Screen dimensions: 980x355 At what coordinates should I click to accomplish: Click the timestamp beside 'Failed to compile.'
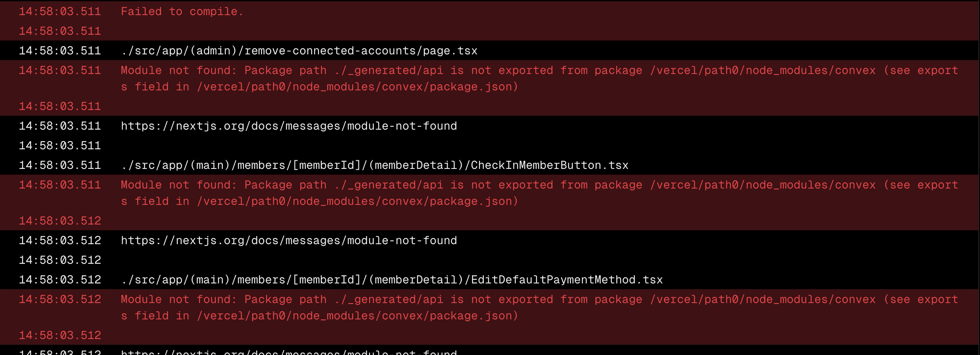coord(60,11)
